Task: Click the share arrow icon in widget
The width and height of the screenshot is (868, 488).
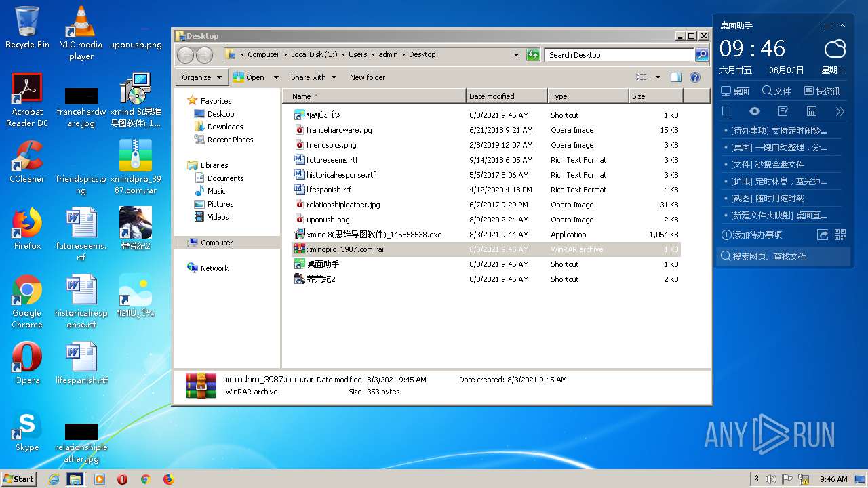Action: tap(823, 235)
